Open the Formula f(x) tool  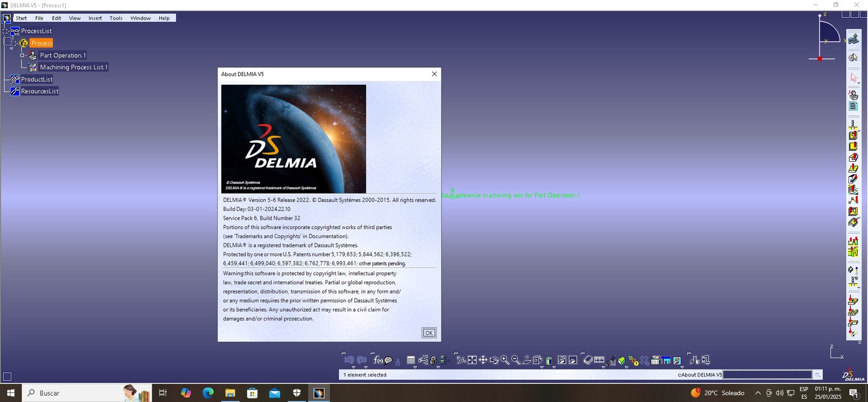tap(378, 360)
